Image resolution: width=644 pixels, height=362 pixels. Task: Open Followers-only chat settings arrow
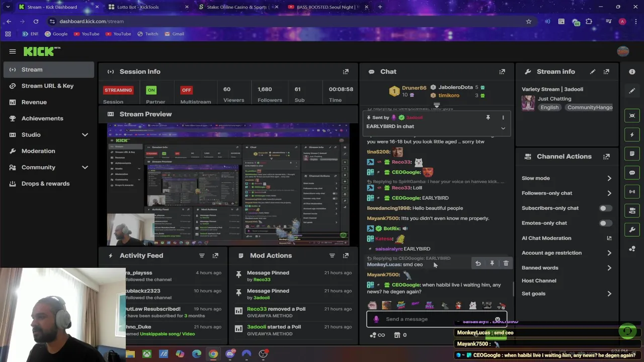[x=609, y=193]
